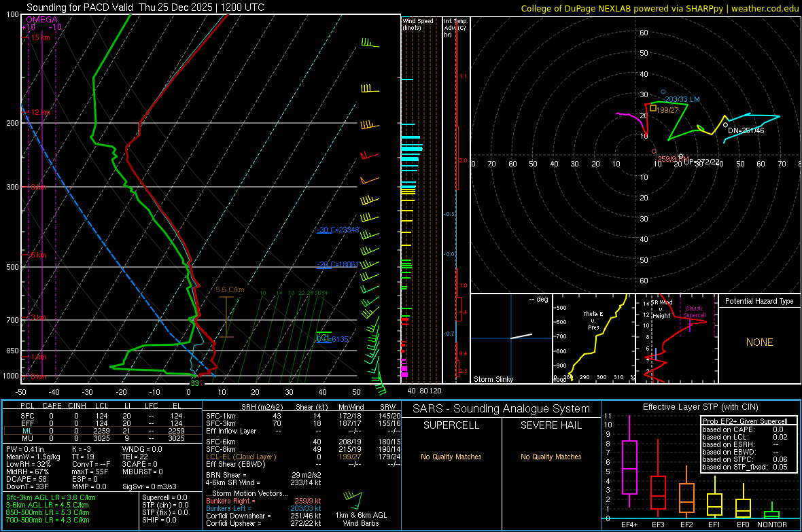This screenshot has width=802, height=532.
Task: Select the white DN=251/46 circle marker
Action: [x=725, y=125]
